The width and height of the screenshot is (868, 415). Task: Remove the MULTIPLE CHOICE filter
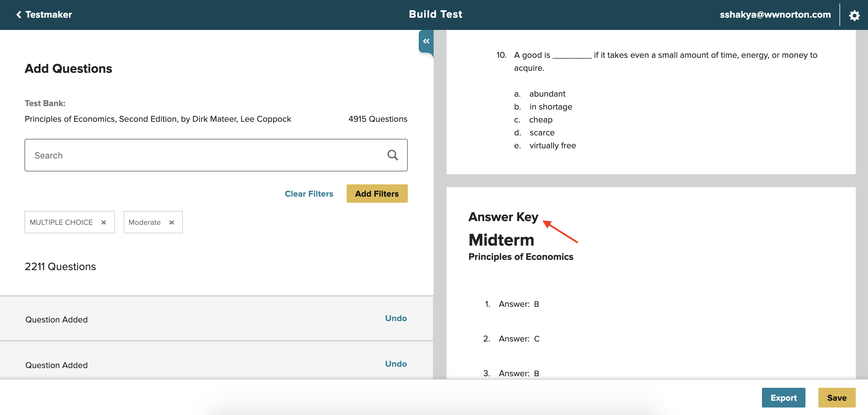pos(104,222)
